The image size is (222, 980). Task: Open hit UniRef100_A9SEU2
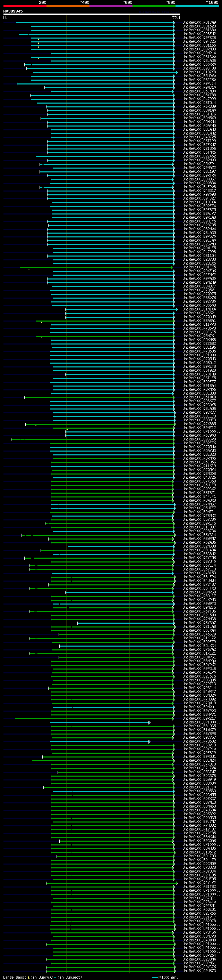[x=199, y=34]
